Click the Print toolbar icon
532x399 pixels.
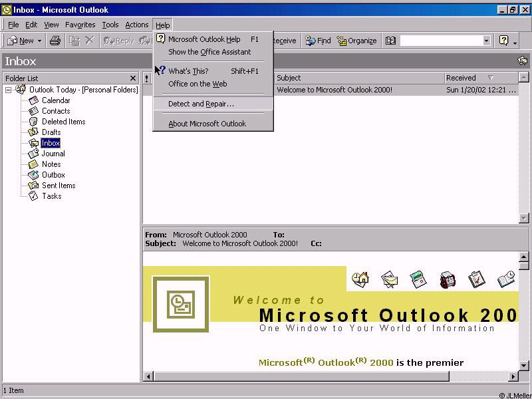(x=55, y=41)
